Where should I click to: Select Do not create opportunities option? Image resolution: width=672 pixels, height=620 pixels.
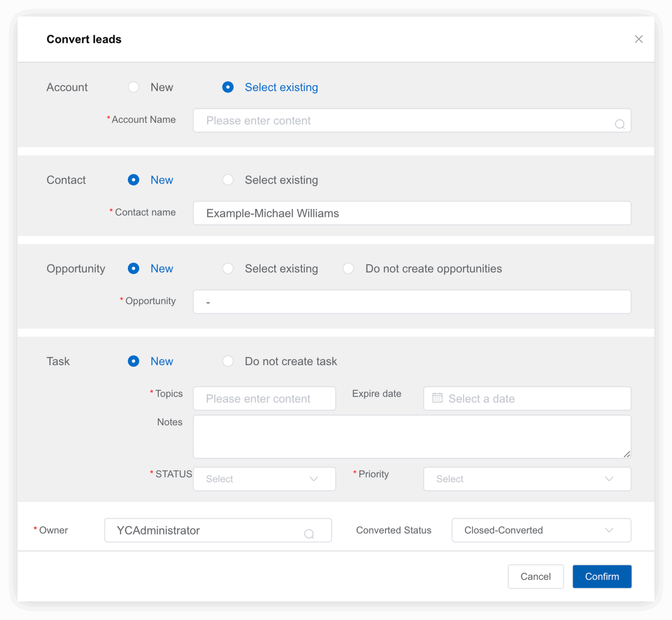[348, 268]
